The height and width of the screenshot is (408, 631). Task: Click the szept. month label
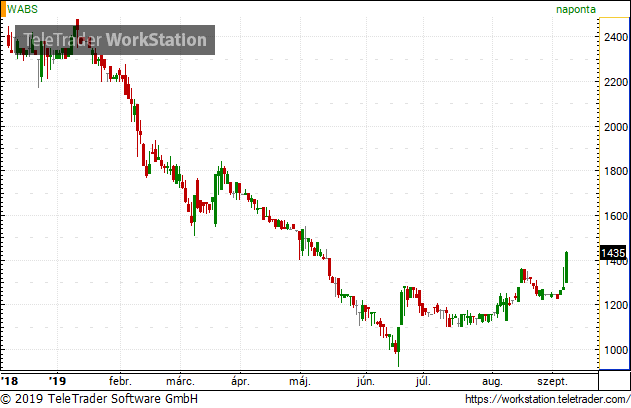click(x=552, y=381)
